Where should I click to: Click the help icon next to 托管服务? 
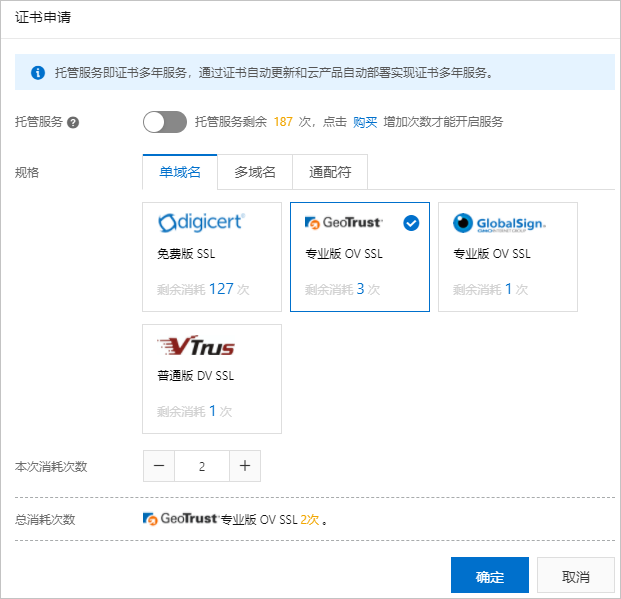[x=73, y=122]
